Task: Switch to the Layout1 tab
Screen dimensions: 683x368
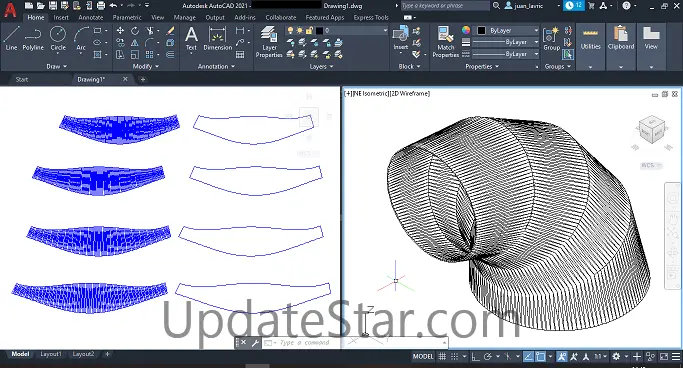Action: (51, 354)
